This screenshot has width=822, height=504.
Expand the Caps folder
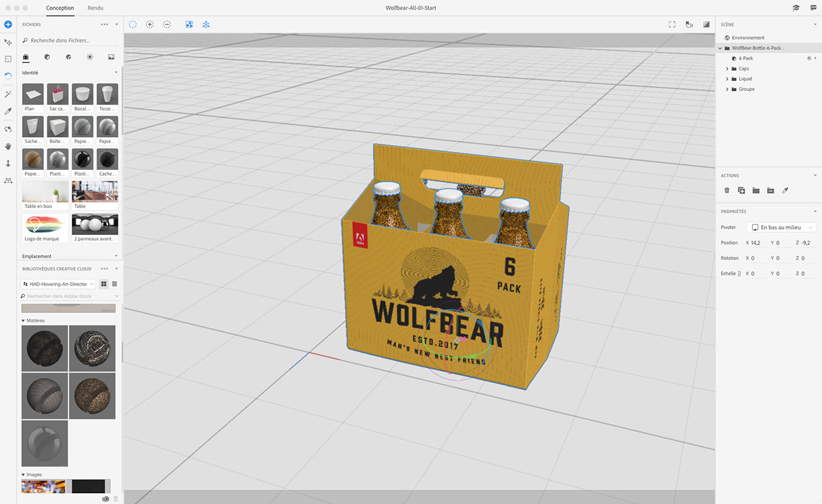point(727,68)
